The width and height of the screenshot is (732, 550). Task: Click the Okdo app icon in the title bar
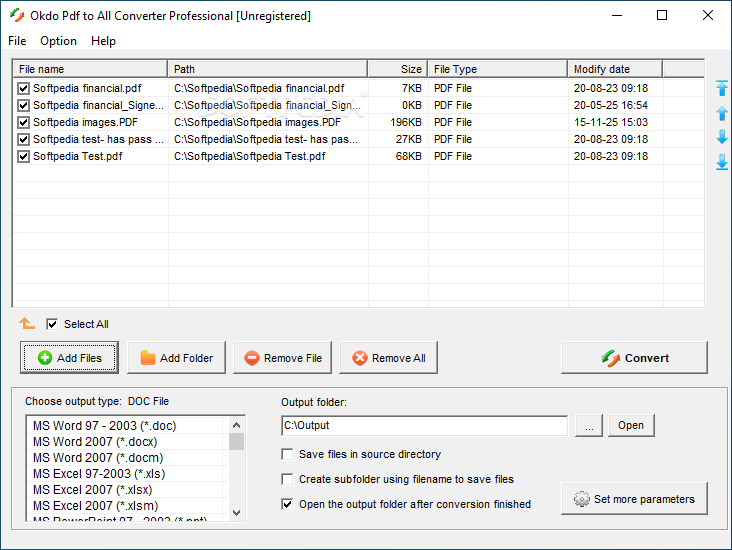click(x=17, y=15)
